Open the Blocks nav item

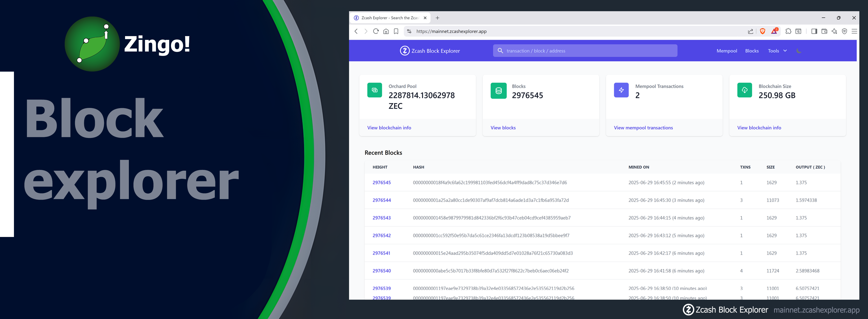point(752,51)
